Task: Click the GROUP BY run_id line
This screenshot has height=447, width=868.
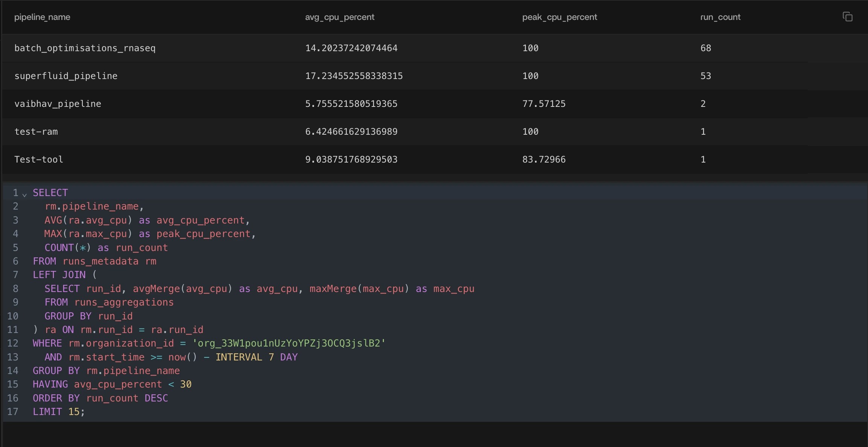Action: click(x=88, y=316)
